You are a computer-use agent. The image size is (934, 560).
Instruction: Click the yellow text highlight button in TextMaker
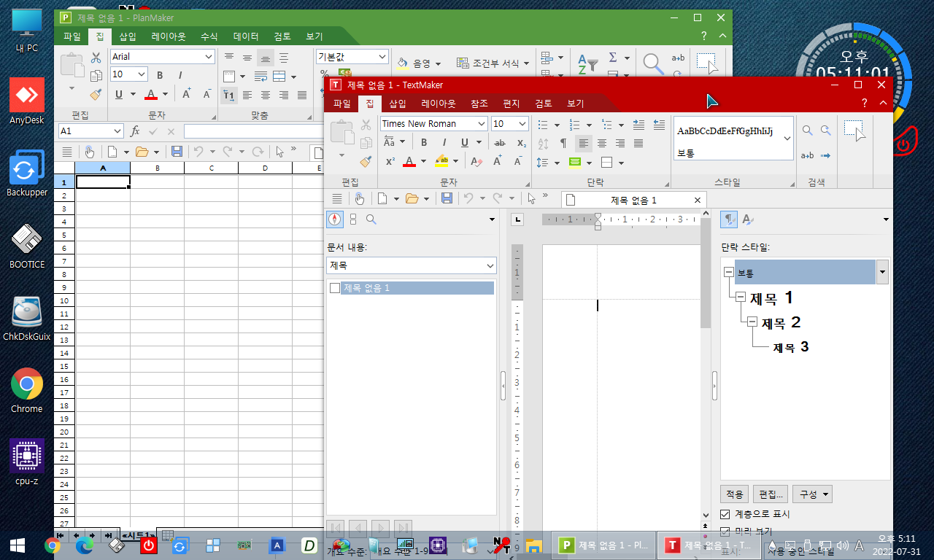(x=441, y=162)
